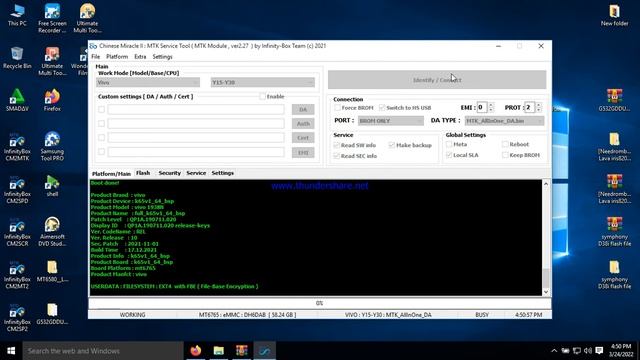The height and width of the screenshot is (360, 640).
Task: Launch InfinityBox CM2SPD shortcut
Action: pyautogui.click(x=17, y=189)
